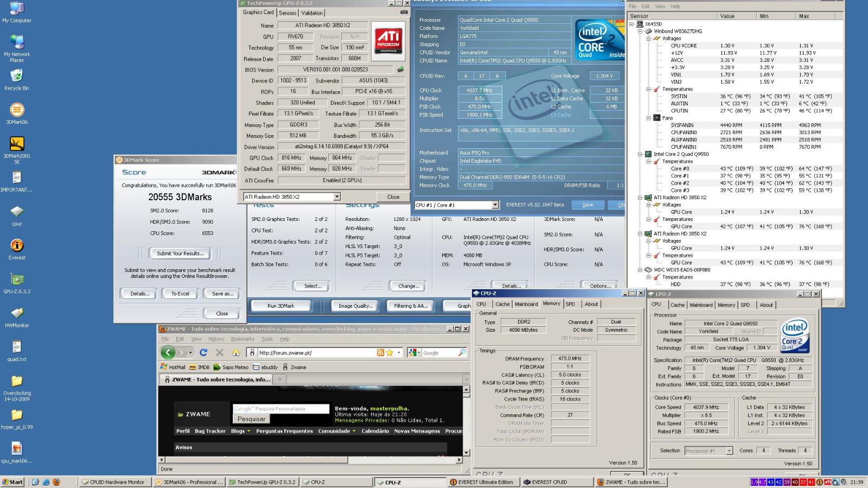Reload the page in Firefox
The width and height of the screenshot is (868, 488).
point(203,352)
